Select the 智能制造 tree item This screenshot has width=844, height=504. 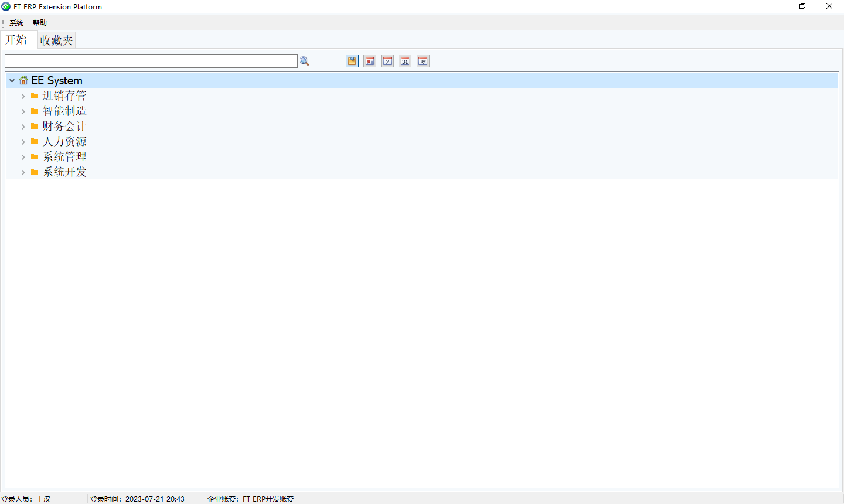64,111
